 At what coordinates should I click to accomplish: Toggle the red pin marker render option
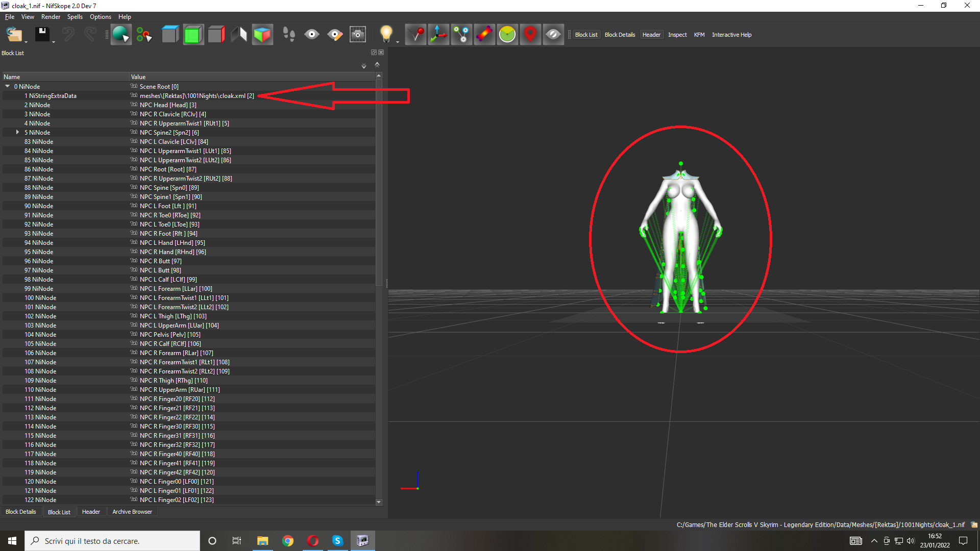[415, 35]
